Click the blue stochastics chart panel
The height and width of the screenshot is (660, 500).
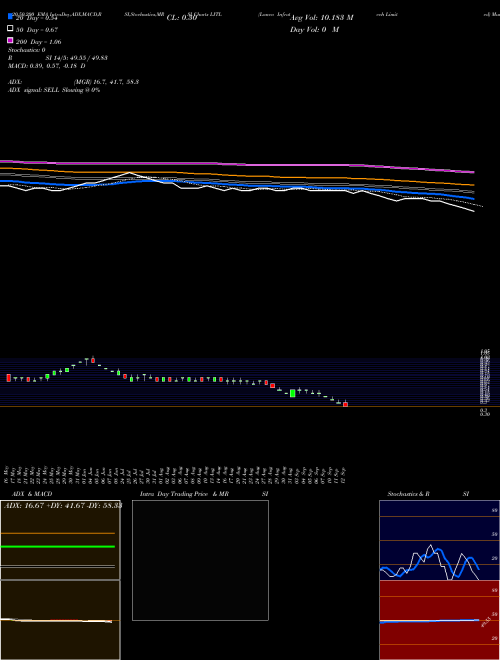click(439, 540)
